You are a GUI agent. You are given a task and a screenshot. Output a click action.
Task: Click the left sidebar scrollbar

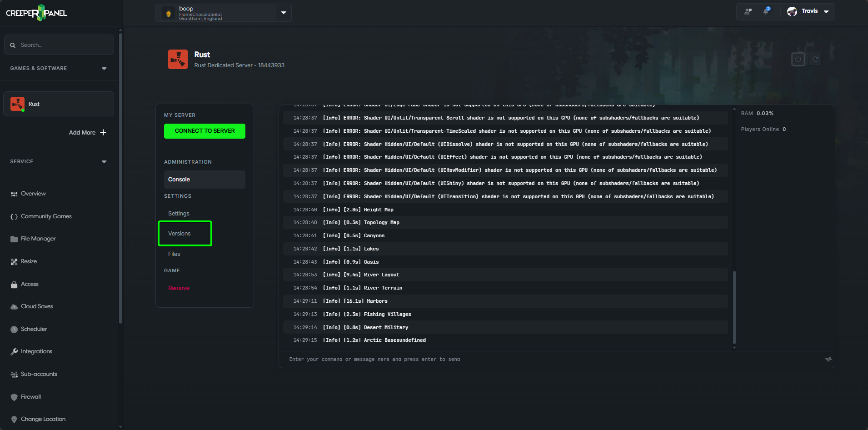120,177
